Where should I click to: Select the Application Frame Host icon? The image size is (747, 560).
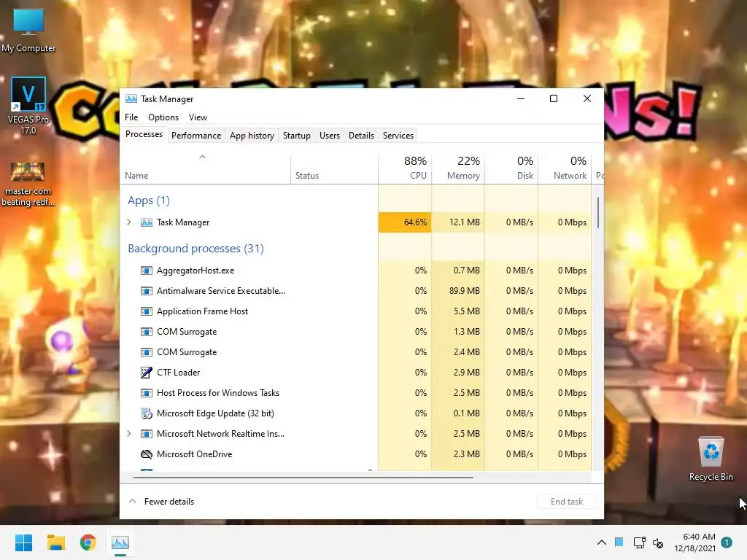(x=146, y=311)
